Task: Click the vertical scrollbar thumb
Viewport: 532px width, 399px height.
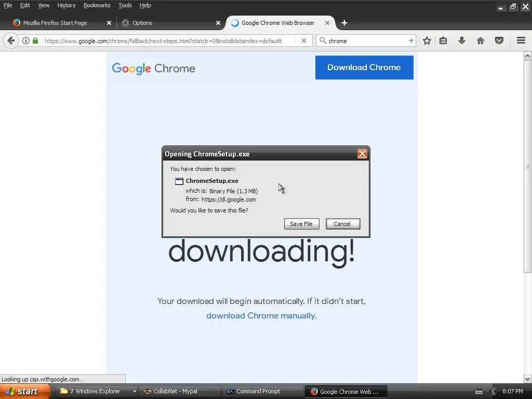Action: pyautogui.click(x=527, y=166)
